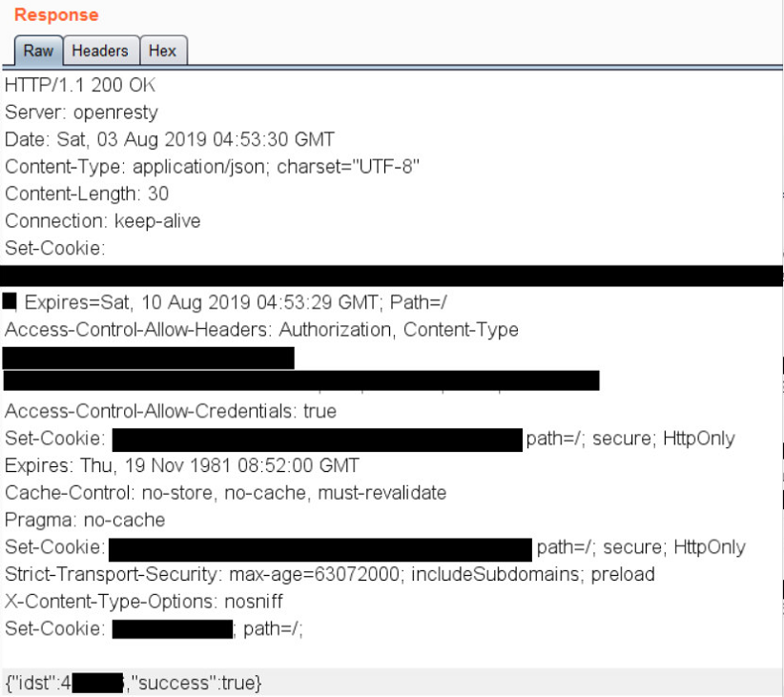Click the Cache-Control no-store line

point(225,493)
